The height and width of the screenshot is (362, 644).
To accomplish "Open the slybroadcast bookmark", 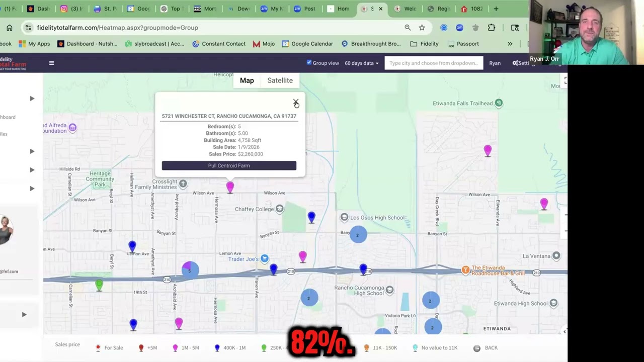I will tap(154, 44).
